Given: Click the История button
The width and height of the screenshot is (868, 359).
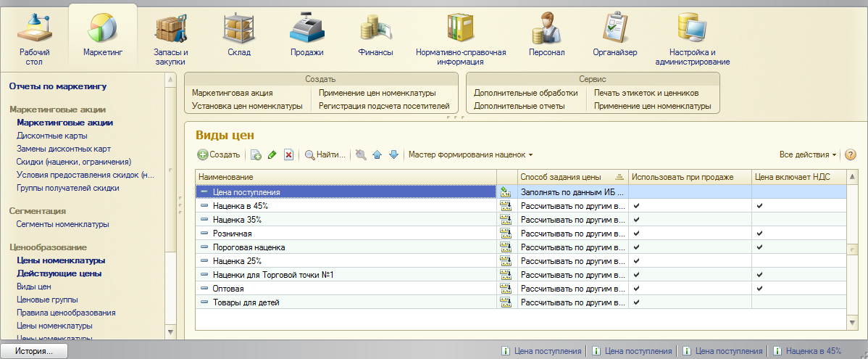Looking at the screenshot, I should click(x=34, y=351).
